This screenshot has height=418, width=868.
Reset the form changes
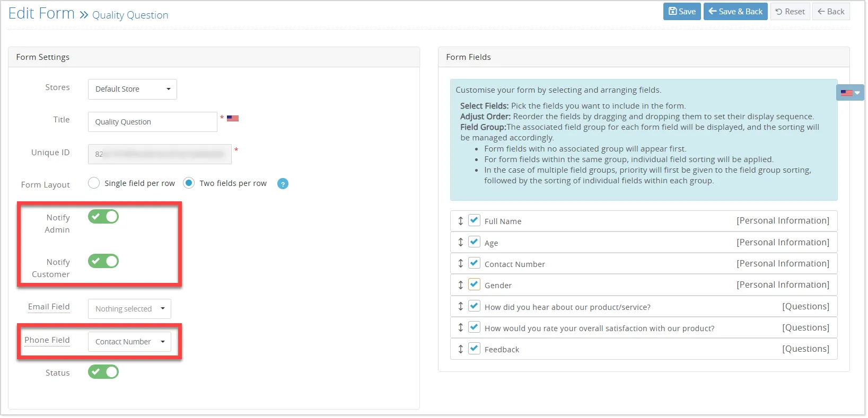(x=790, y=12)
